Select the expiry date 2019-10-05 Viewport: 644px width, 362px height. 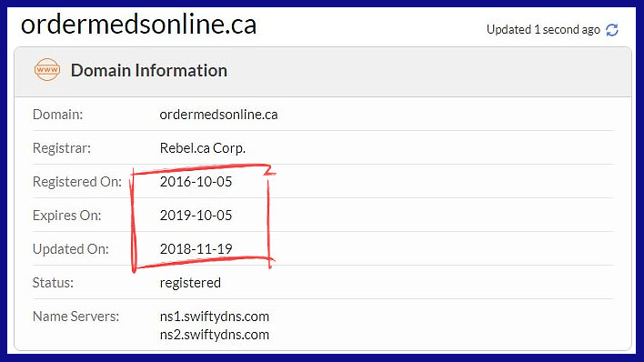196,216
